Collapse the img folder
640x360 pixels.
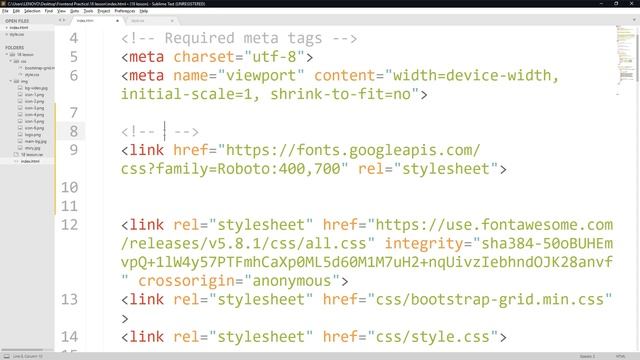[11, 81]
